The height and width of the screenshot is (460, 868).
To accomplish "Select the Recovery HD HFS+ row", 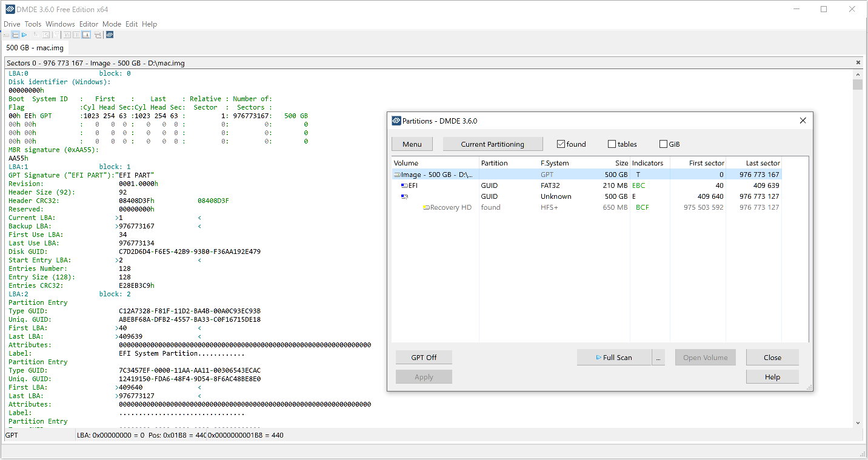I will point(587,207).
